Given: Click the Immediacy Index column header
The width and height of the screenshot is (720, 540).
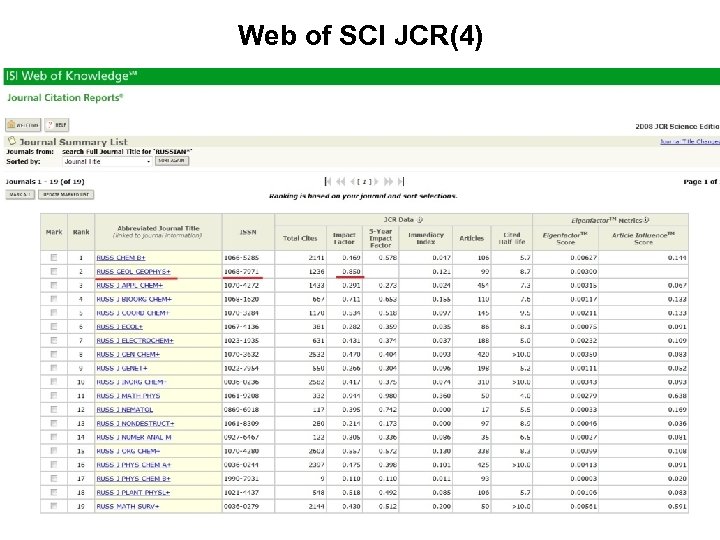Looking at the screenshot, I should [x=426, y=238].
